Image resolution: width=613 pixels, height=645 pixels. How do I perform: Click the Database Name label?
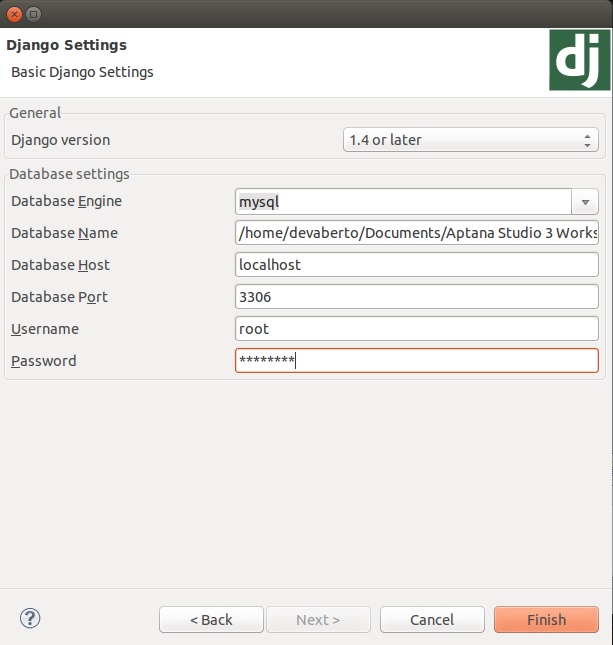64,233
